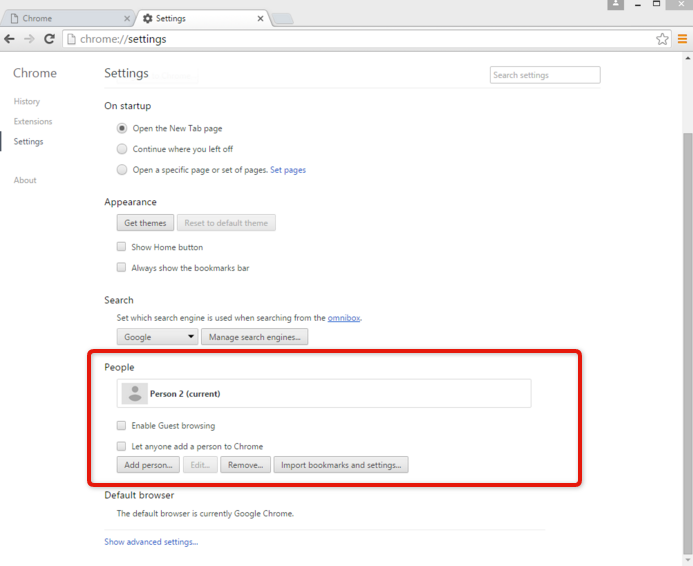
Task: Select Settings in the sidebar
Action: click(28, 141)
